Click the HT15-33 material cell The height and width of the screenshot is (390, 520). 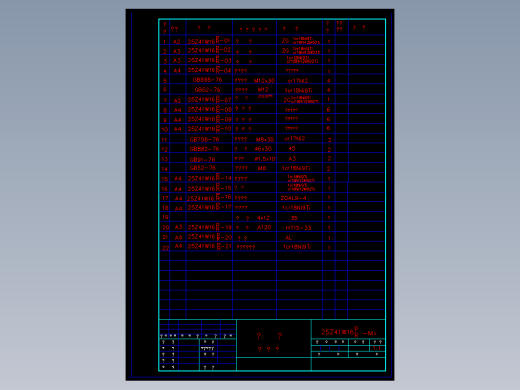click(x=298, y=228)
